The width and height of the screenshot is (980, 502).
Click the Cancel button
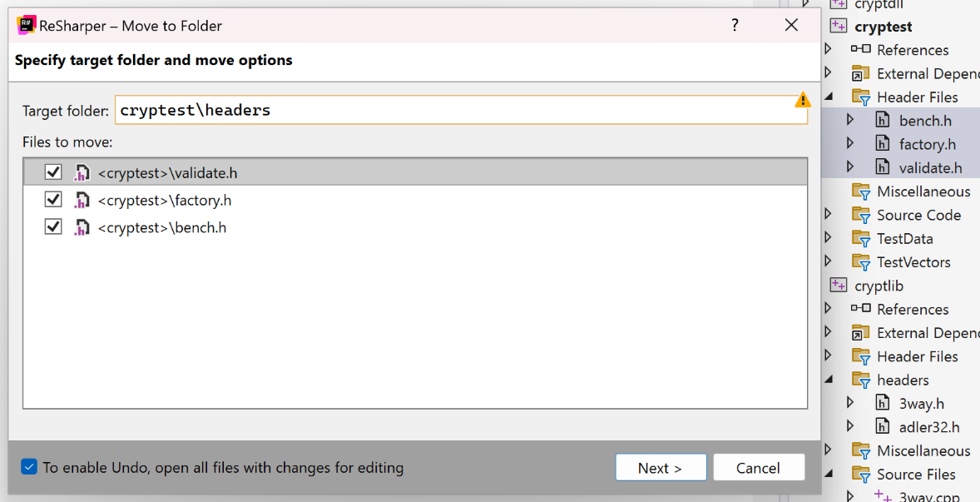[758, 468]
